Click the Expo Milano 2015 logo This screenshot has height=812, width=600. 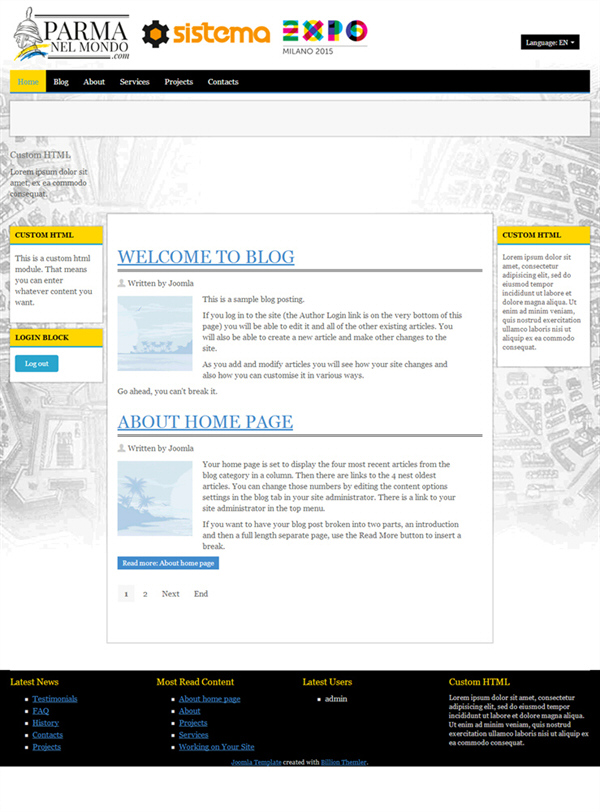coord(324,36)
